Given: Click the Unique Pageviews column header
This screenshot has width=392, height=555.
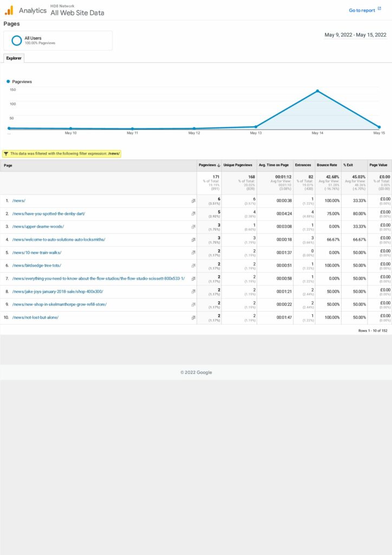Looking at the screenshot, I should tap(238, 165).
